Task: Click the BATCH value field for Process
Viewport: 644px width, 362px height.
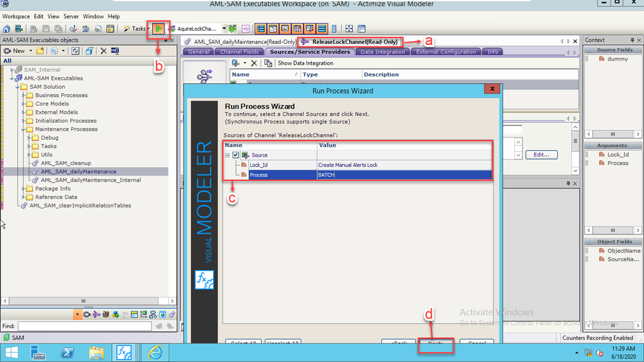Action: tap(404, 175)
